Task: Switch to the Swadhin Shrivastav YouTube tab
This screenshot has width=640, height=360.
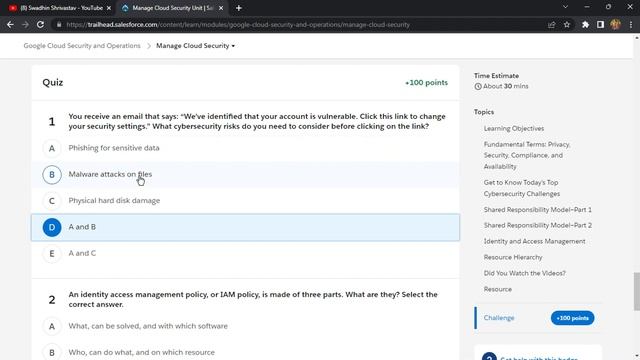Action: tap(60, 8)
